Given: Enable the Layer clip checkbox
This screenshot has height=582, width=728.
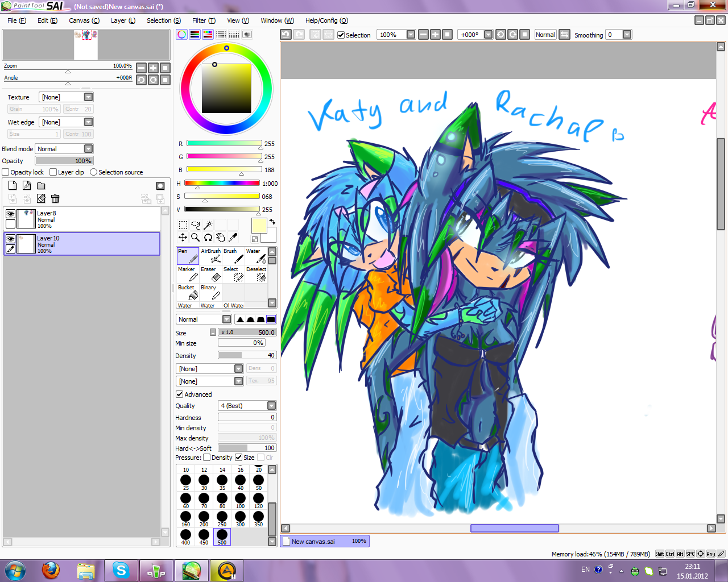Looking at the screenshot, I should (x=53, y=172).
